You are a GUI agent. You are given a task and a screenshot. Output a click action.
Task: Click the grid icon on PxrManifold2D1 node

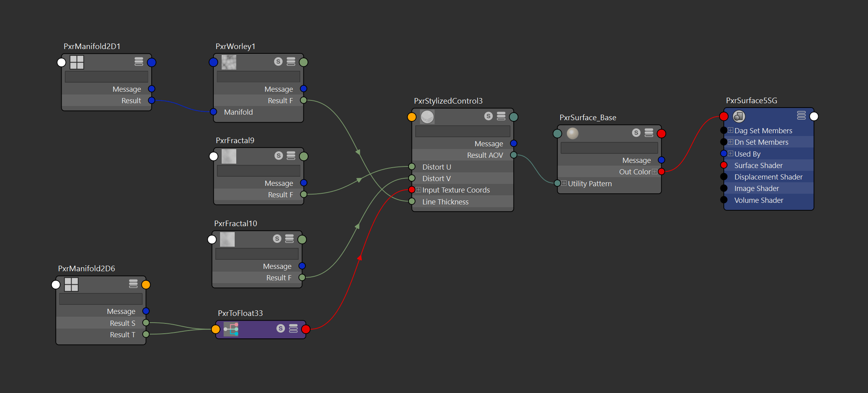(x=76, y=62)
